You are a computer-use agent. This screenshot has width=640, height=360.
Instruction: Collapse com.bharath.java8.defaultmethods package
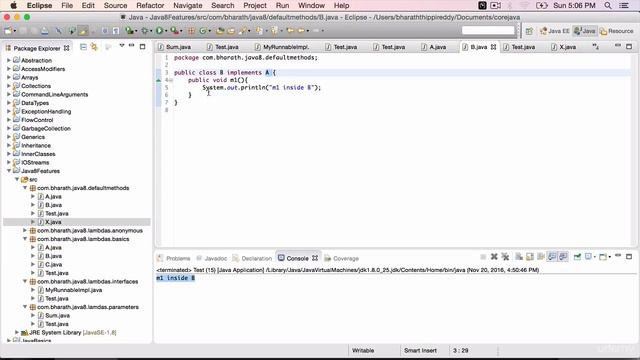click(x=24, y=188)
